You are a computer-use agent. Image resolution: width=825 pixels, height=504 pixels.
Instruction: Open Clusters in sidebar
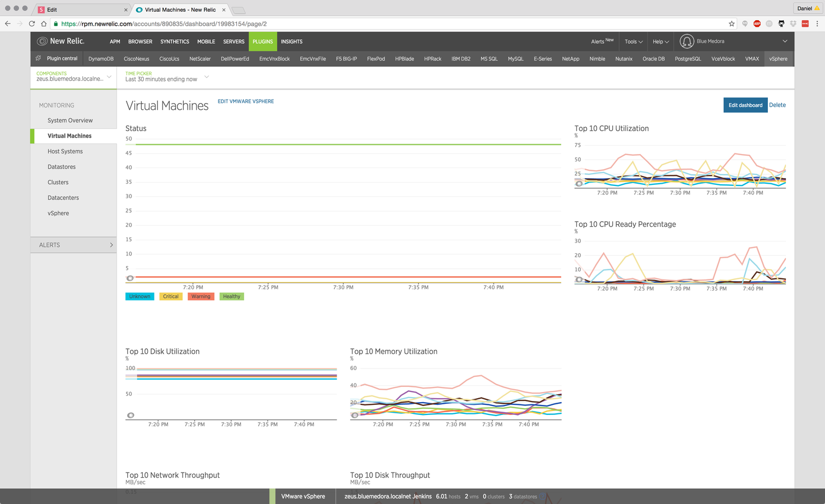[58, 183]
